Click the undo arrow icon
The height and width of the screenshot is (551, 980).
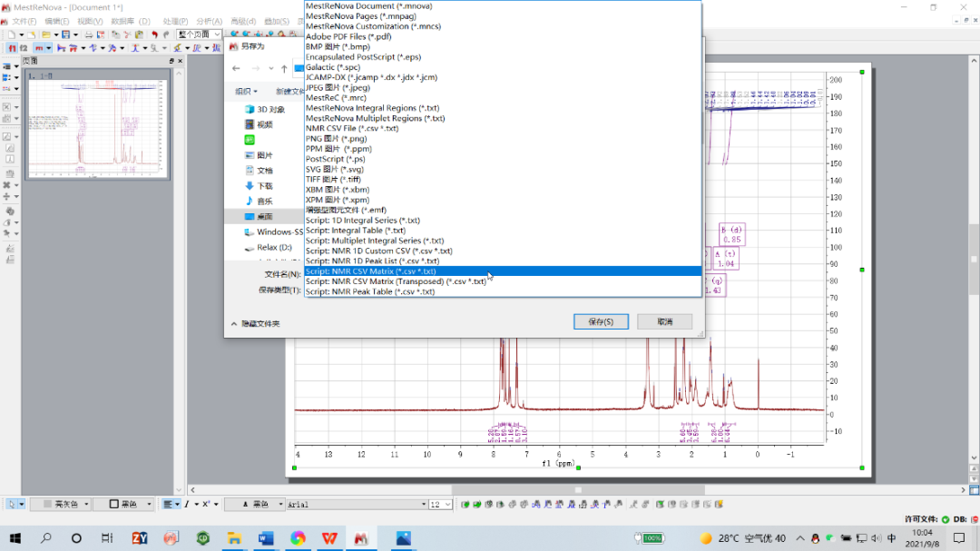154,34
